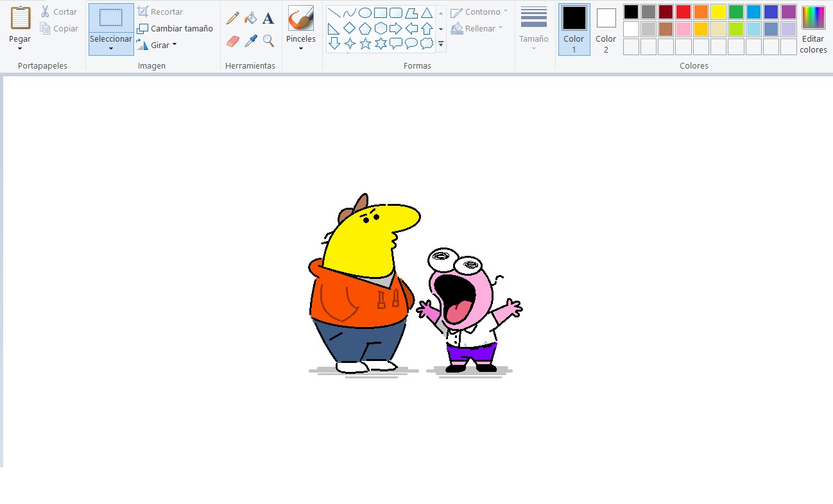Pick the Left arrow shape

pyautogui.click(x=411, y=28)
